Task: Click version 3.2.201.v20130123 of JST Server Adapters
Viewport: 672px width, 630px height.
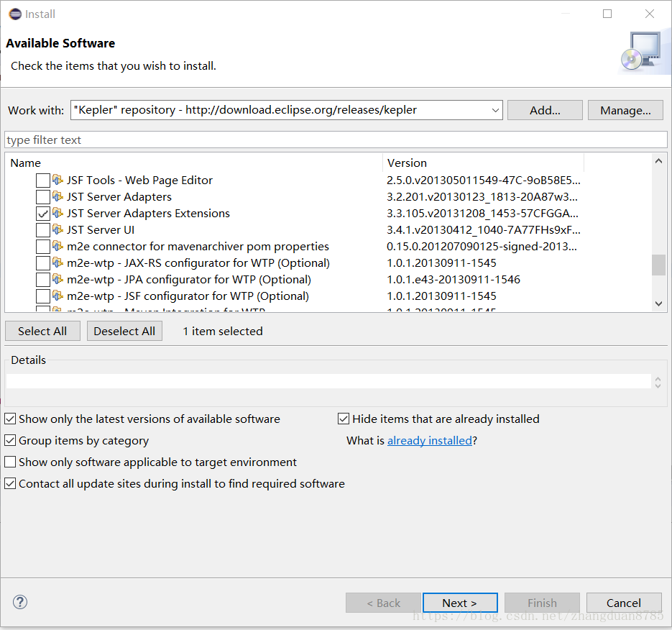Action: point(482,197)
